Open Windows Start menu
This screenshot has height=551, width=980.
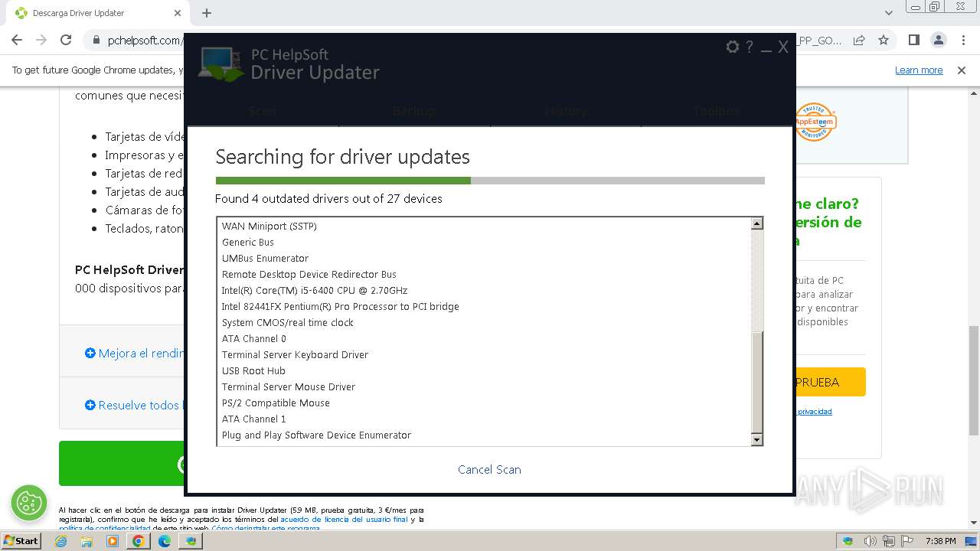(x=21, y=540)
